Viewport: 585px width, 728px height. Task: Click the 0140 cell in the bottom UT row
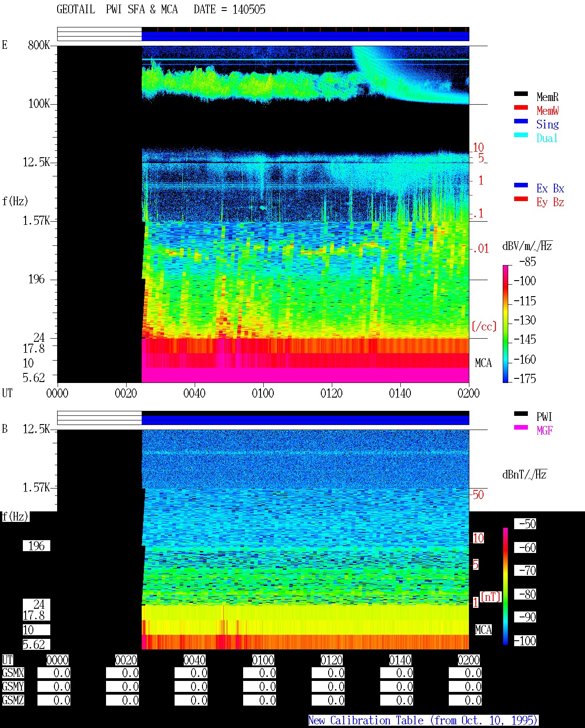pos(400,660)
